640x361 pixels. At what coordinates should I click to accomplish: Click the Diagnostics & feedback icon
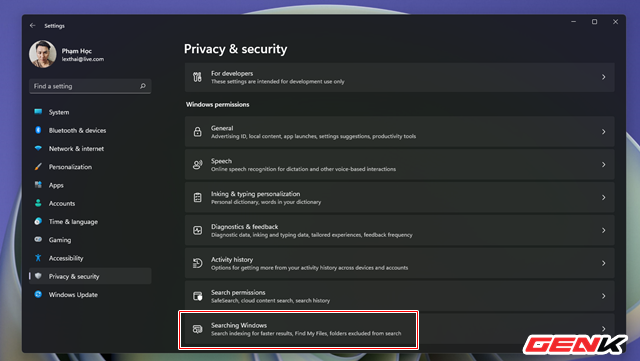198,230
